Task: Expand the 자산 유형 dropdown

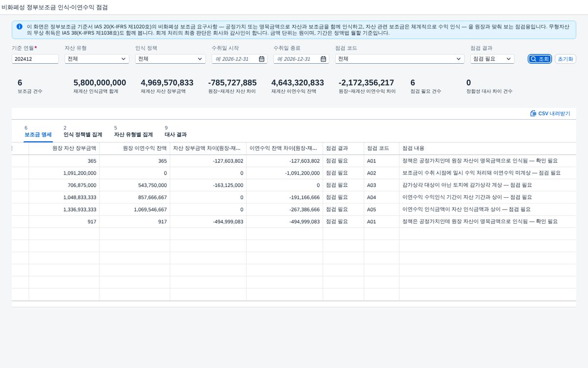Action: [97, 59]
